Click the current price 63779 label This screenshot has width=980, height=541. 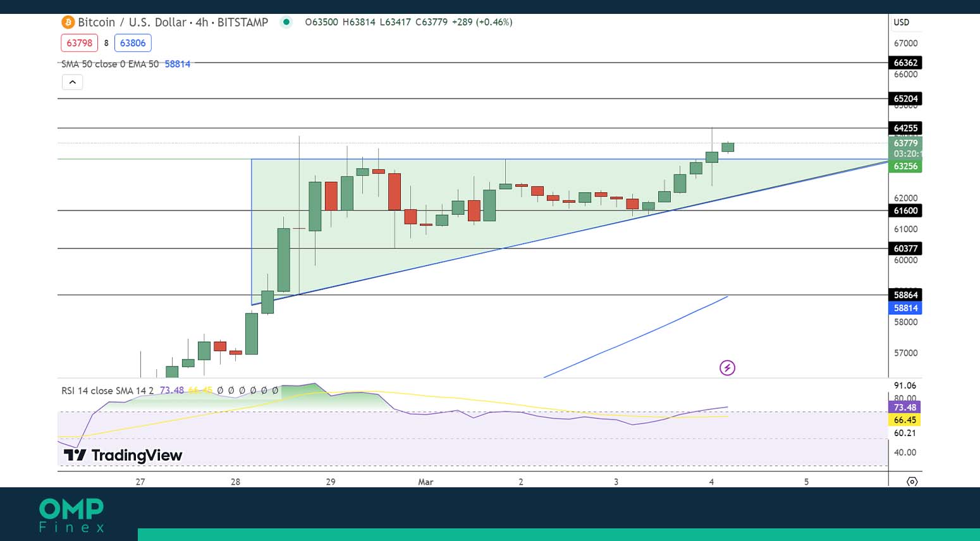[905, 143]
